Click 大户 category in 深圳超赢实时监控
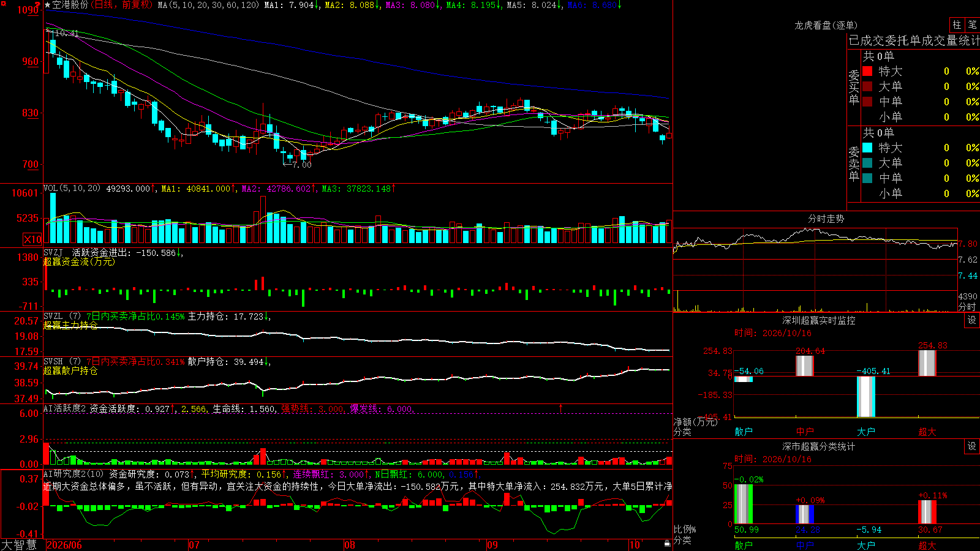This screenshot has height=551, width=980. click(x=866, y=432)
